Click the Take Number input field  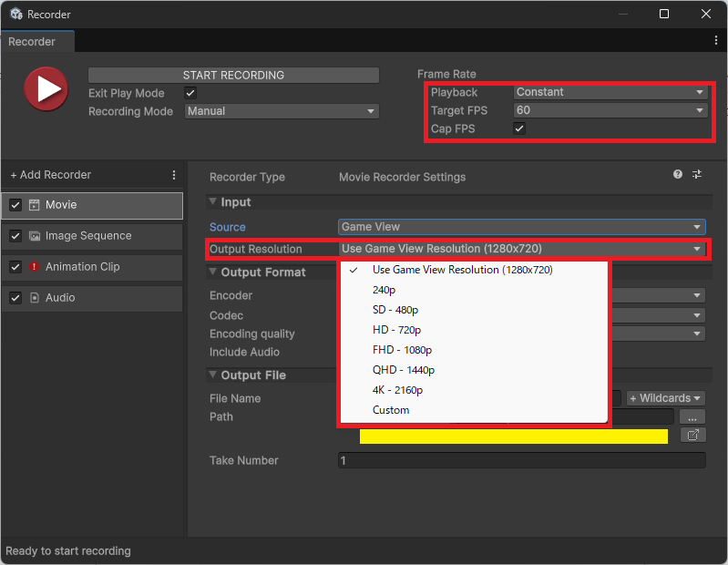click(x=521, y=461)
